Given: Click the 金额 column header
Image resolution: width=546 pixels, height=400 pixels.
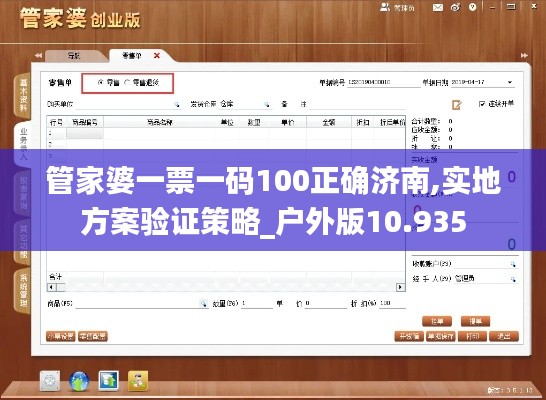Looking at the screenshot, I should pyautogui.click(x=328, y=122).
